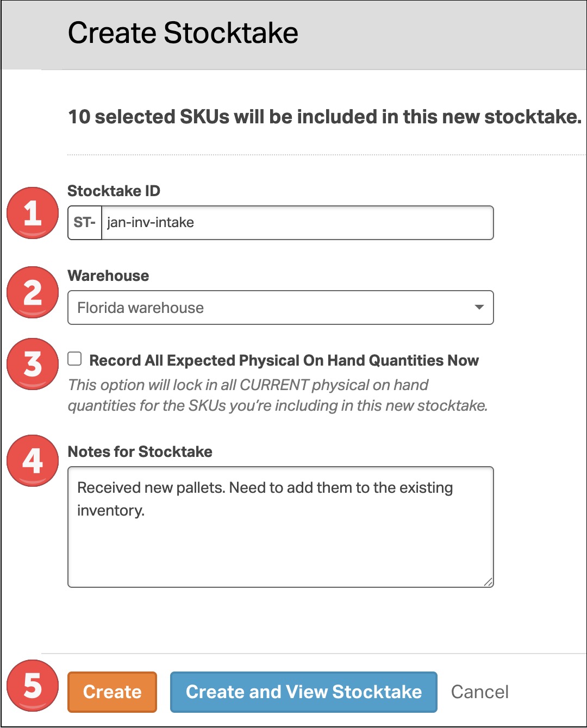Click the ST- prefix box
Viewport: 587px width, 728px height.
click(x=85, y=223)
